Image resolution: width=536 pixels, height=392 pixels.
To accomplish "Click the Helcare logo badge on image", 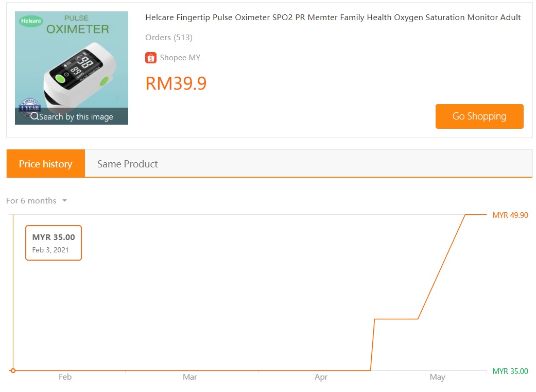I will (x=31, y=21).
